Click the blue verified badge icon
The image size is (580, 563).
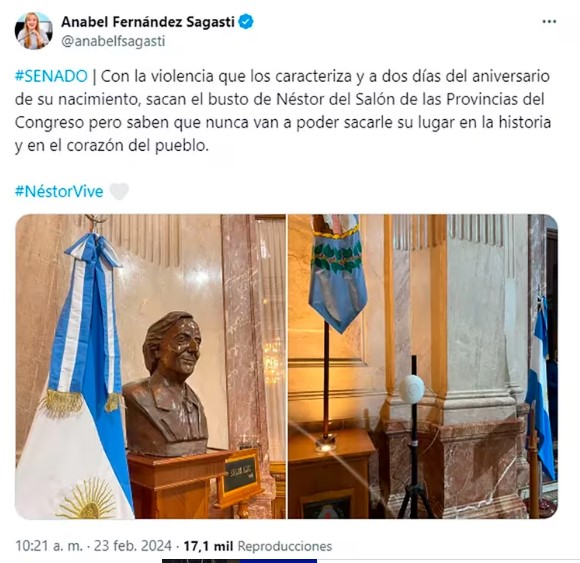246,22
